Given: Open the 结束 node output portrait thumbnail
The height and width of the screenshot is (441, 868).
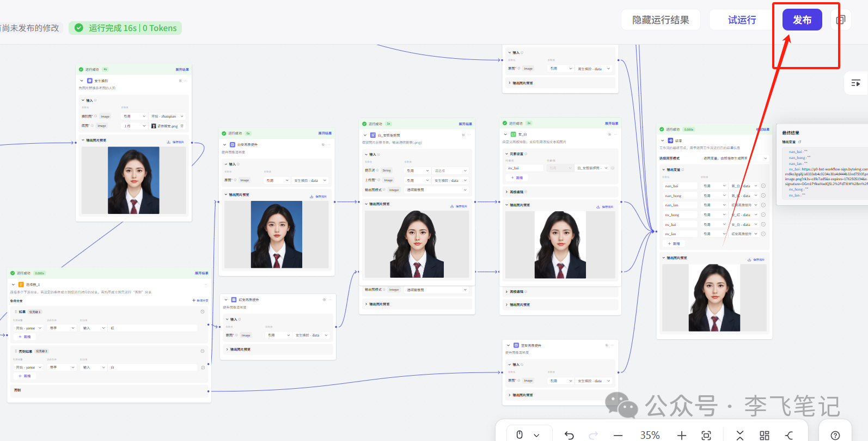Looking at the screenshot, I should pyautogui.click(x=714, y=298).
